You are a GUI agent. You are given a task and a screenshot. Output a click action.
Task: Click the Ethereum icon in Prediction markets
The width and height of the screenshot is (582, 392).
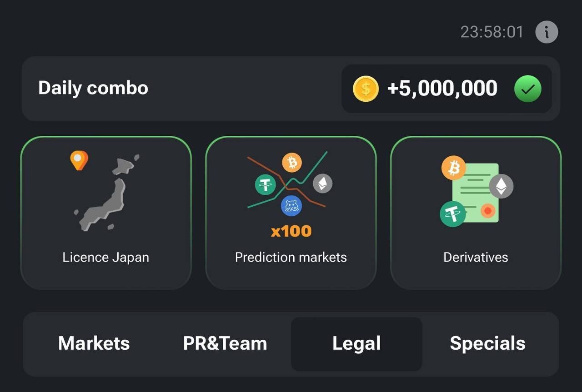[x=323, y=184]
